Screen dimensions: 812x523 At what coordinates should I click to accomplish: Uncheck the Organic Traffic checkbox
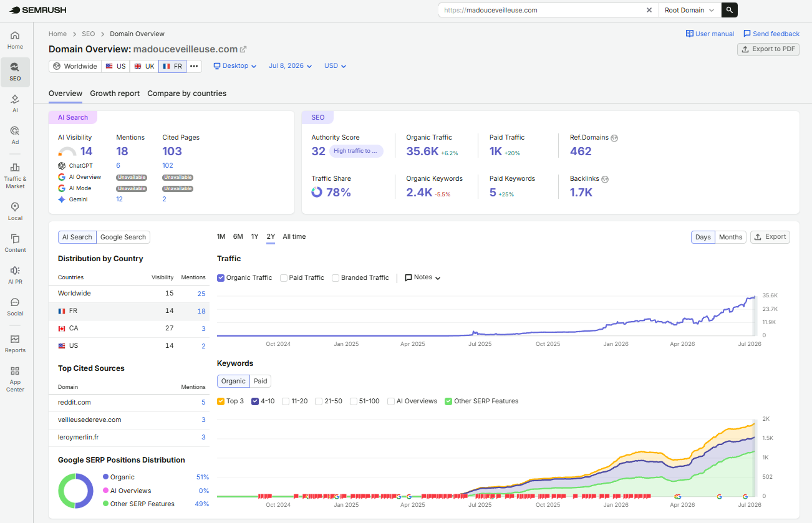[221, 278]
